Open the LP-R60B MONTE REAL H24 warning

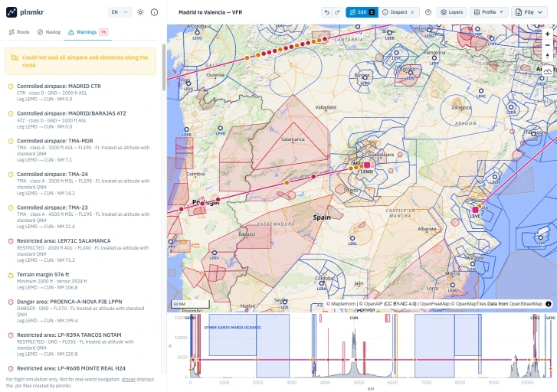pos(81,368)
